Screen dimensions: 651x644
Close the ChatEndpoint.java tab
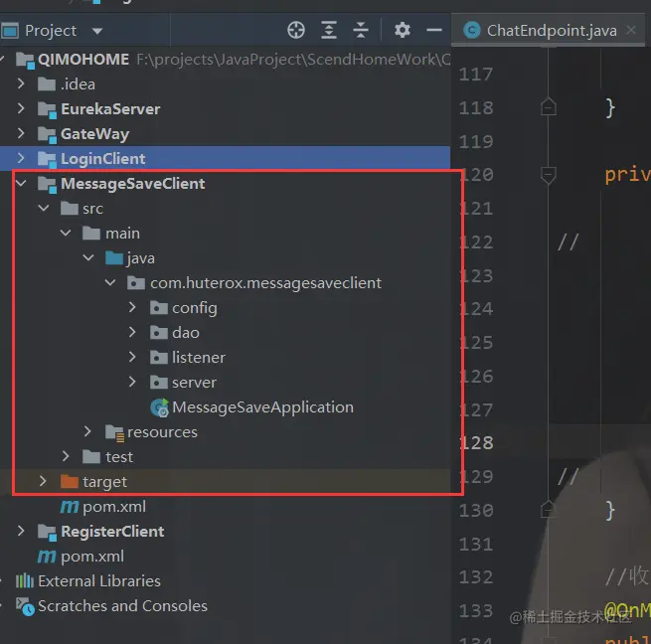[x=631, y=30]
